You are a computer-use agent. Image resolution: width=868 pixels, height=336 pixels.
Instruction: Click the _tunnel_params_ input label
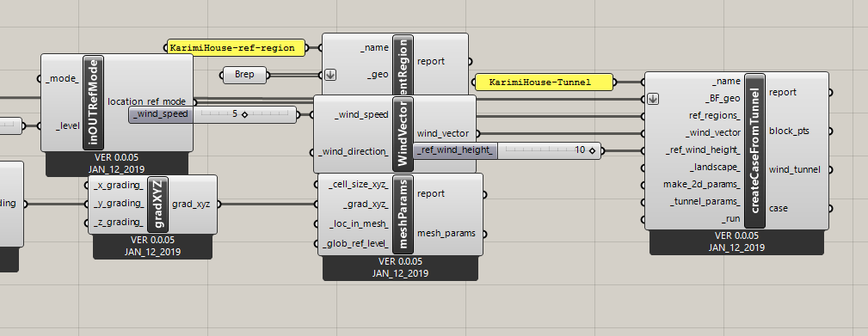tap(705, 201)
